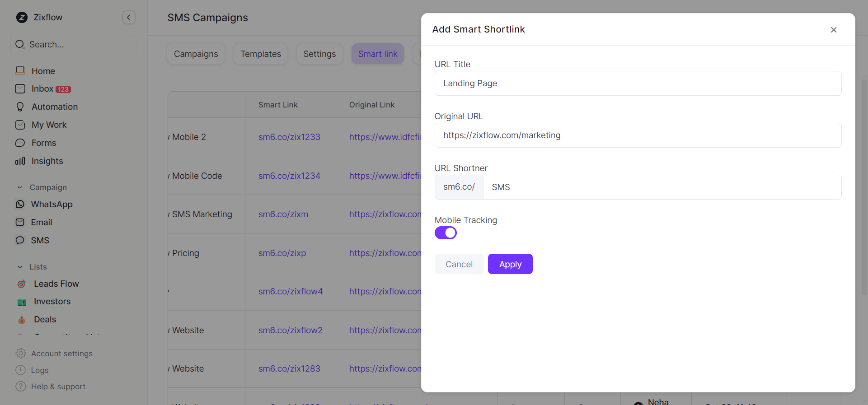Click the WhatsApp campaign icon
The image size is (868, 405).
click(20, 205)
